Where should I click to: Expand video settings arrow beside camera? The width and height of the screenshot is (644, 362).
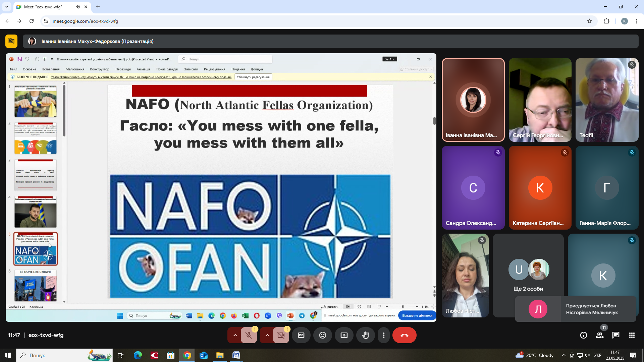pos(267,335)
